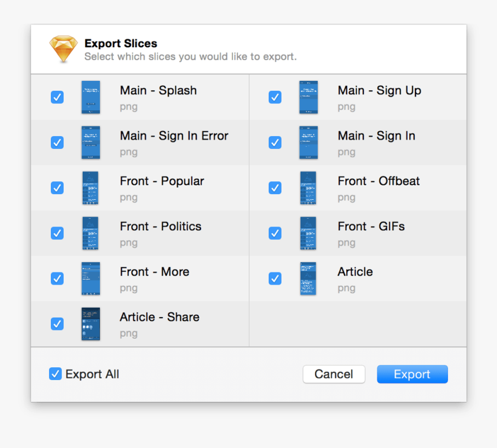
Task: Click the Front - Offbeat thumbnail image
Action: (308, 188)
